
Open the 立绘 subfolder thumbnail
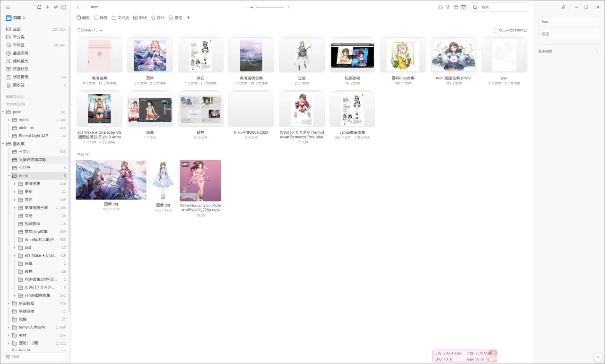tap(302, 56)
